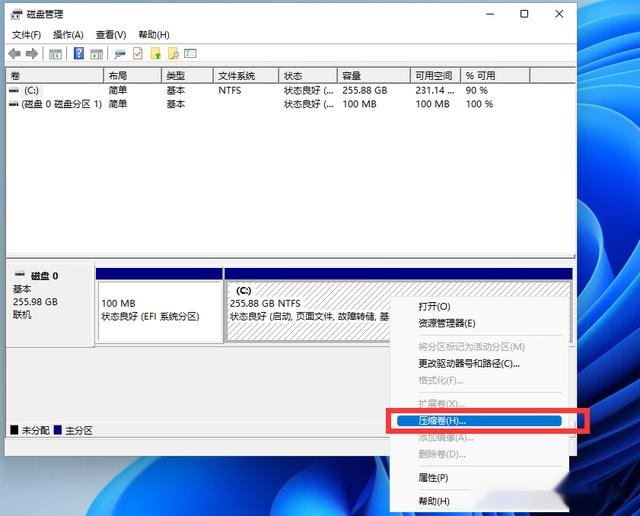Sort by the 容量 column header
Viewport: 640px width, 516px height.
coord(374,76)
